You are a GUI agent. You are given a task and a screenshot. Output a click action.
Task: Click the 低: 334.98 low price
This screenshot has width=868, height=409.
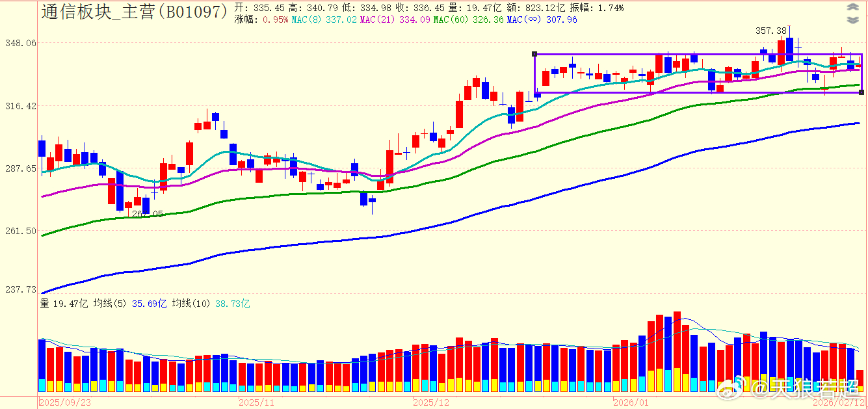368,8
